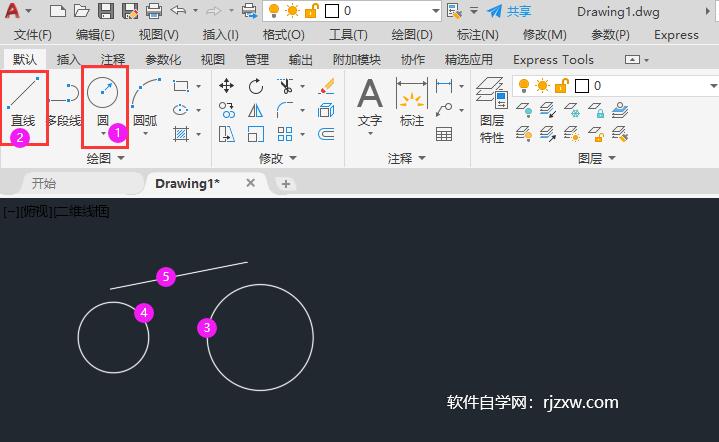
Task: Open the 文件(F) menu
Action: coord(33,35)
